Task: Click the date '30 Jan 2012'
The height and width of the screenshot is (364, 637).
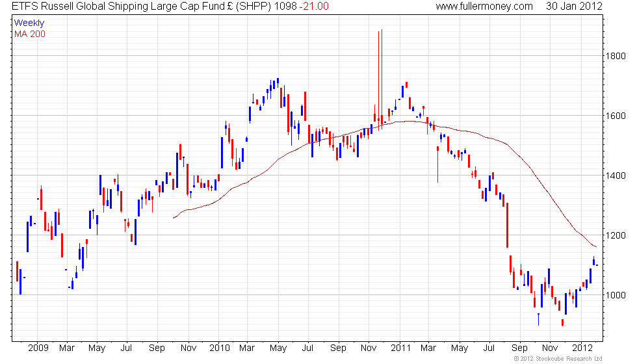Action: click(574, 6)
